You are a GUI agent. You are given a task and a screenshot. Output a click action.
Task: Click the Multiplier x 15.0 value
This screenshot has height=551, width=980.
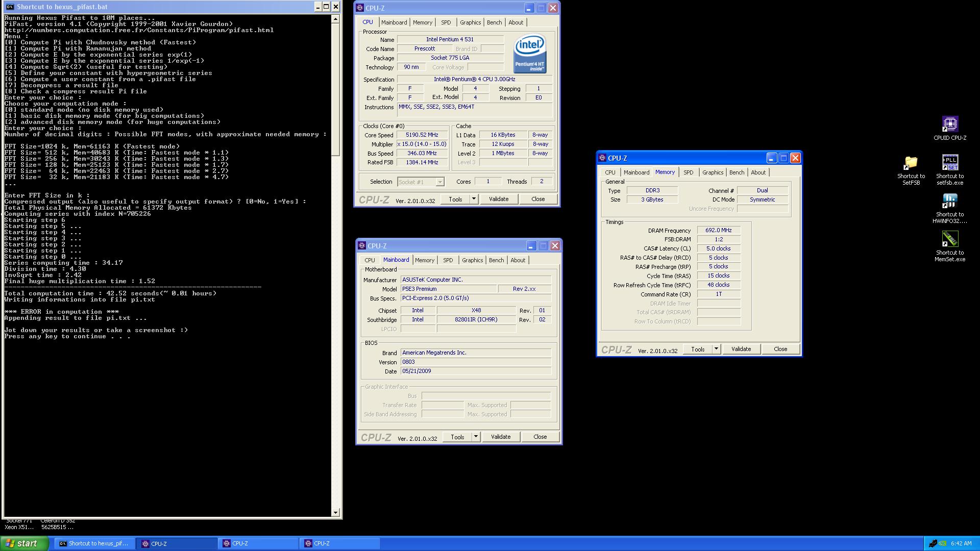[422, 144]
